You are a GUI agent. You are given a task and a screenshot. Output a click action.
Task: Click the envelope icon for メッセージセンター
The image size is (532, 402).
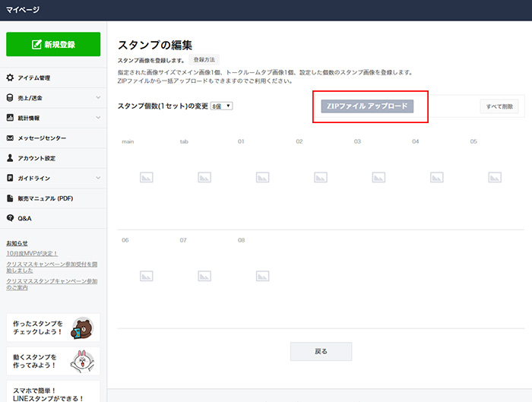coord(10,138)
